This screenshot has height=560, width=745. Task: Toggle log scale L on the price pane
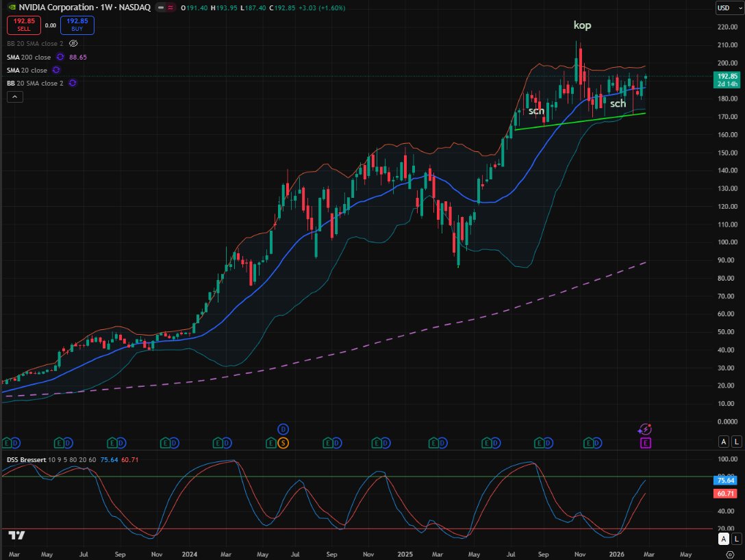click(736, 442)
